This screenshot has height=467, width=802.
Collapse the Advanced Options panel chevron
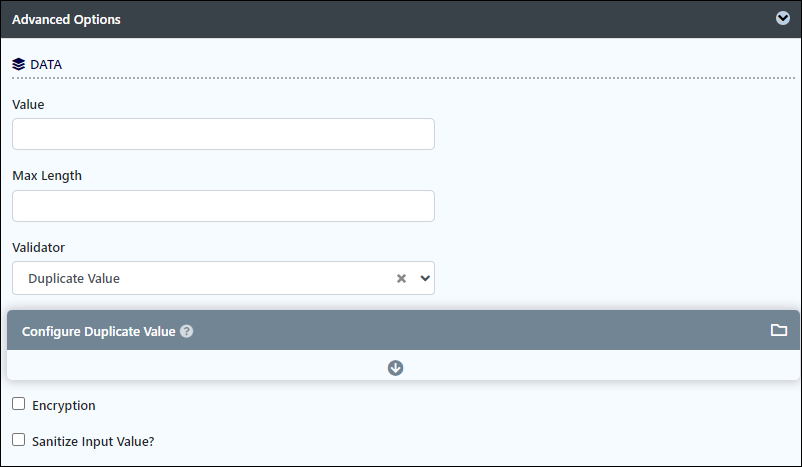tap(783, 18)
